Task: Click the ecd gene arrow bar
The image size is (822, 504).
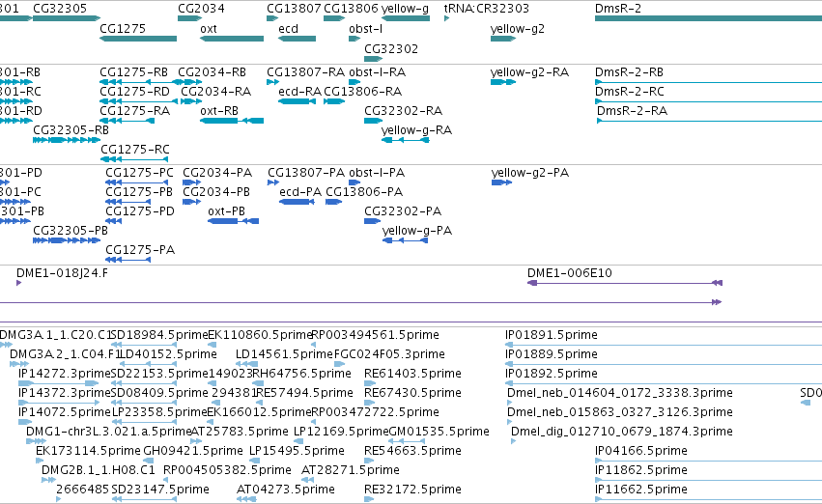Action: click(297, 39)
